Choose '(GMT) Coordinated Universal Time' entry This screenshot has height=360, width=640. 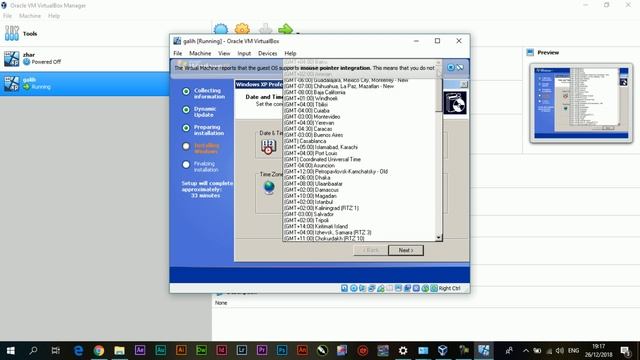322,160
